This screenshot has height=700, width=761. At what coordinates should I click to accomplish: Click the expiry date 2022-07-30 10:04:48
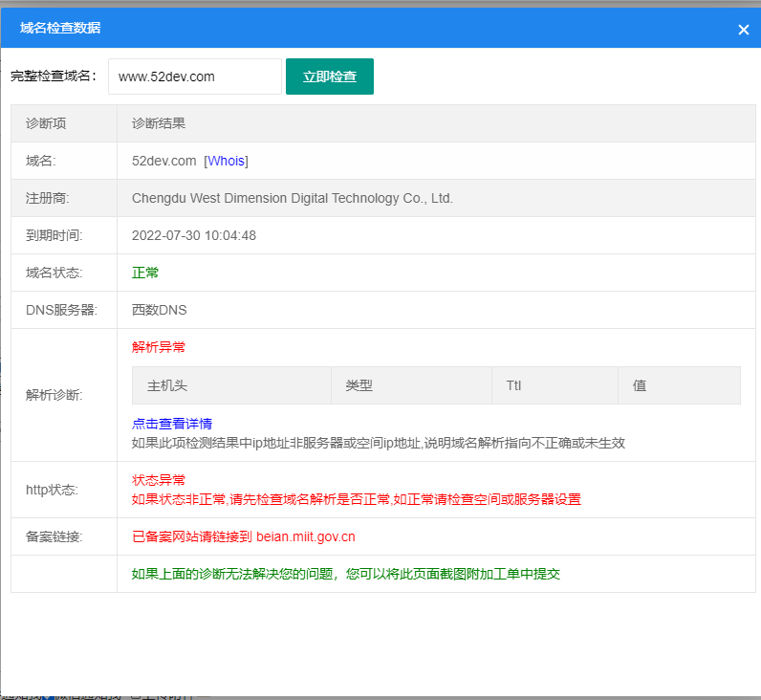click(194, 235)
